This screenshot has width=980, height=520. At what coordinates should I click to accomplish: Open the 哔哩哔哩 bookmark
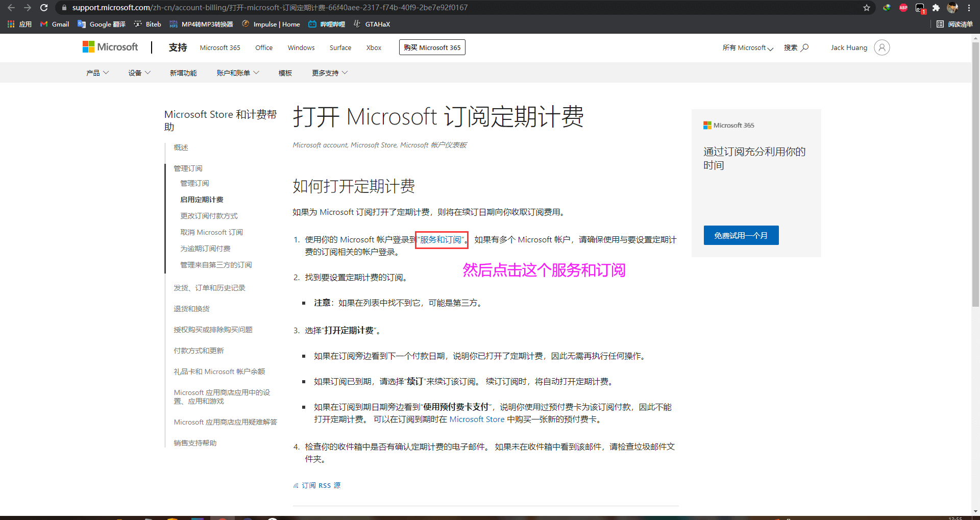(327, 24)
